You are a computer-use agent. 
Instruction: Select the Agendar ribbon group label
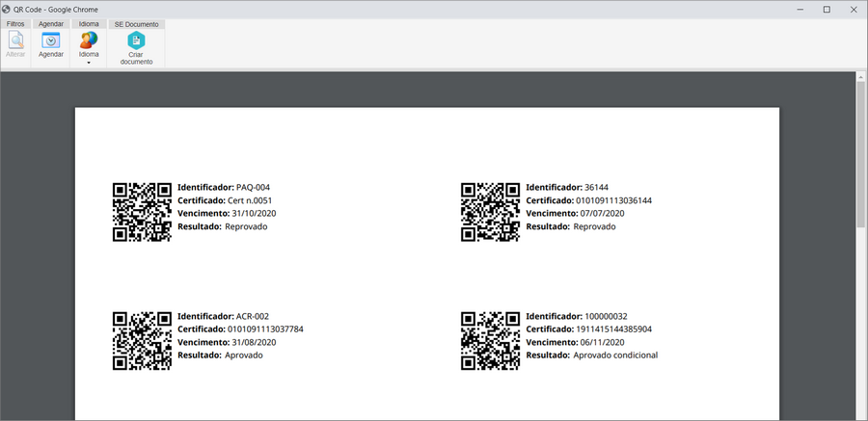pos(51,24)
